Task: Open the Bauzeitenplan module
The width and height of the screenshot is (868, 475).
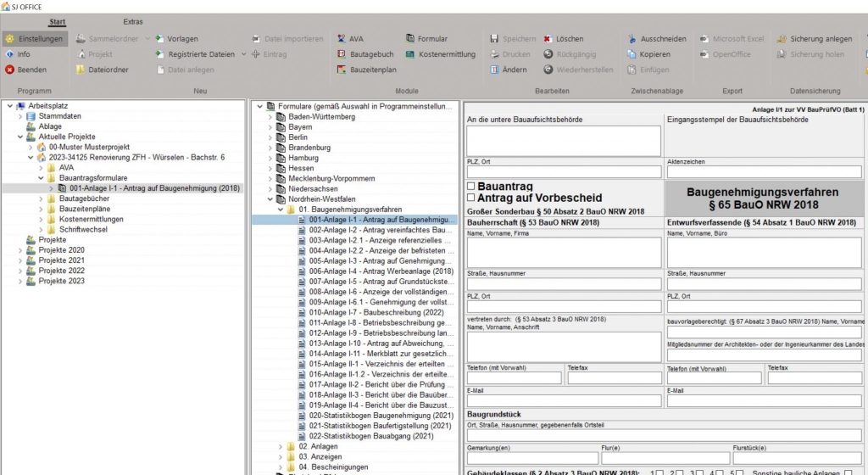Action: (x=342, y=70)
